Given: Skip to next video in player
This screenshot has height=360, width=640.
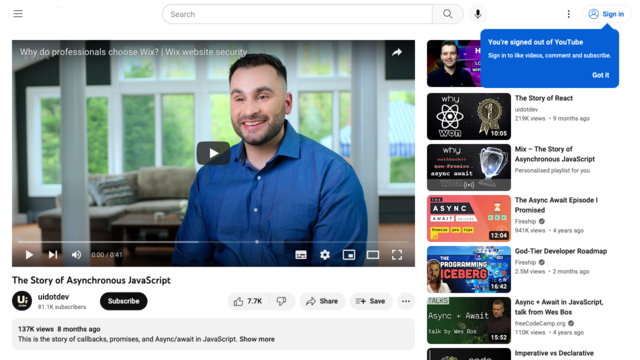Looking at the screenshot, I should pos(53,255).
